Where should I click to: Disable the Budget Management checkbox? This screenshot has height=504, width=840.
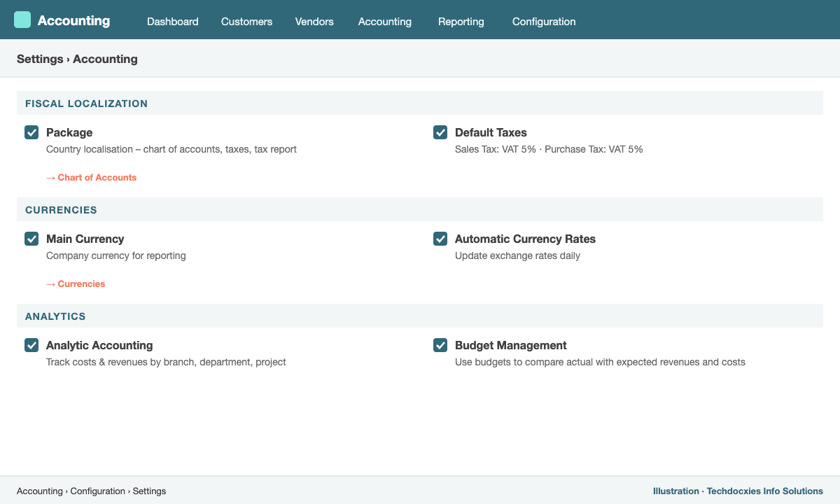(440, 345)
